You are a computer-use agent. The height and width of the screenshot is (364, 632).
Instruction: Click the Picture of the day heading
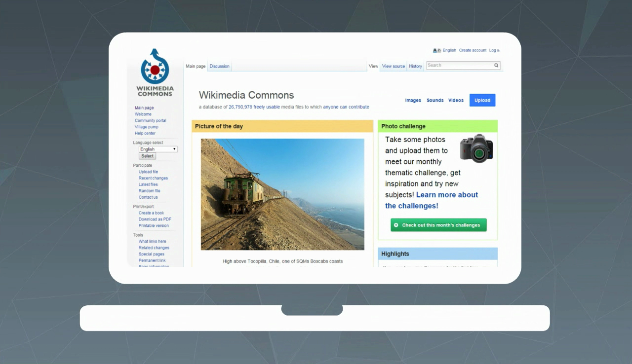click(x=219, y=126)
